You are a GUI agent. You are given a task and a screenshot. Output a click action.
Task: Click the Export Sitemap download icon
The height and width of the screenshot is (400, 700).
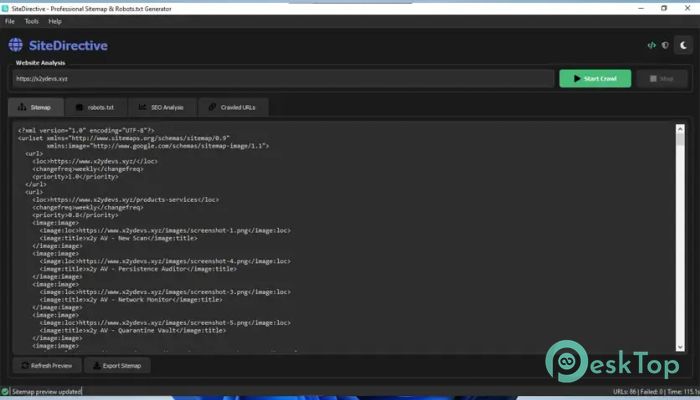[96, 366]
